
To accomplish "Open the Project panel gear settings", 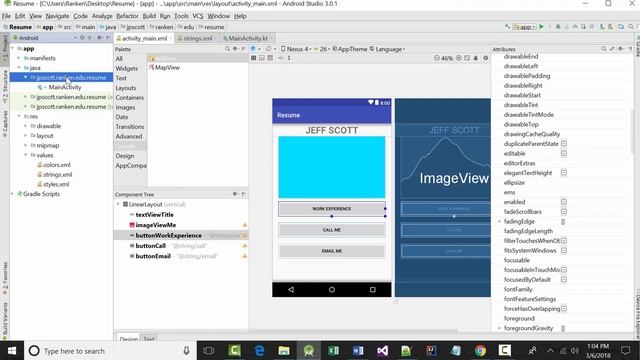I will click(x=99, y=38).
